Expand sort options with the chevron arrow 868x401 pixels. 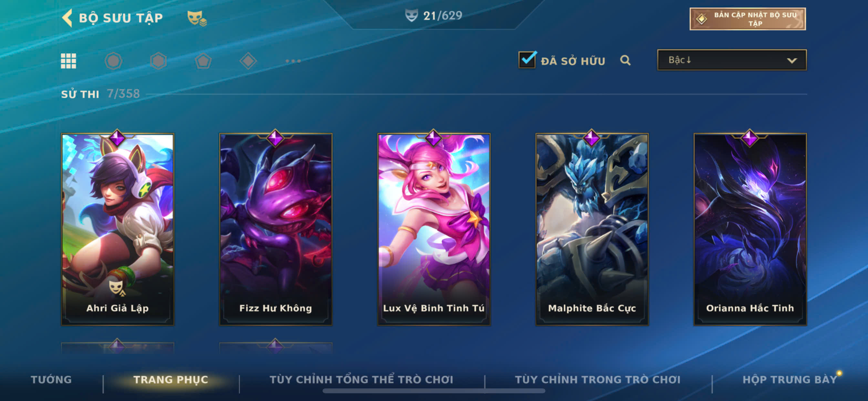[x=792, y=61]
